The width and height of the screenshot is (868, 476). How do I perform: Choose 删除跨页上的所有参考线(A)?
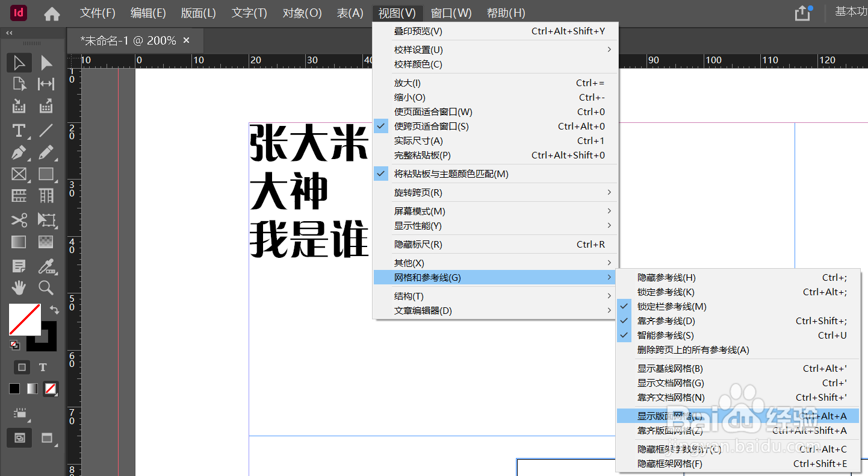[739, 350]
